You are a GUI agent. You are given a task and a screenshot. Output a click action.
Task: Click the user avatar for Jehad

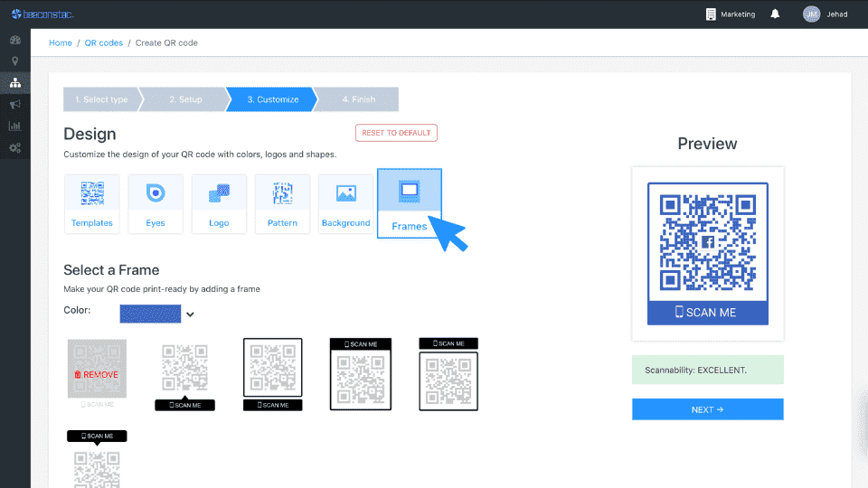click(x=812, y=14)
